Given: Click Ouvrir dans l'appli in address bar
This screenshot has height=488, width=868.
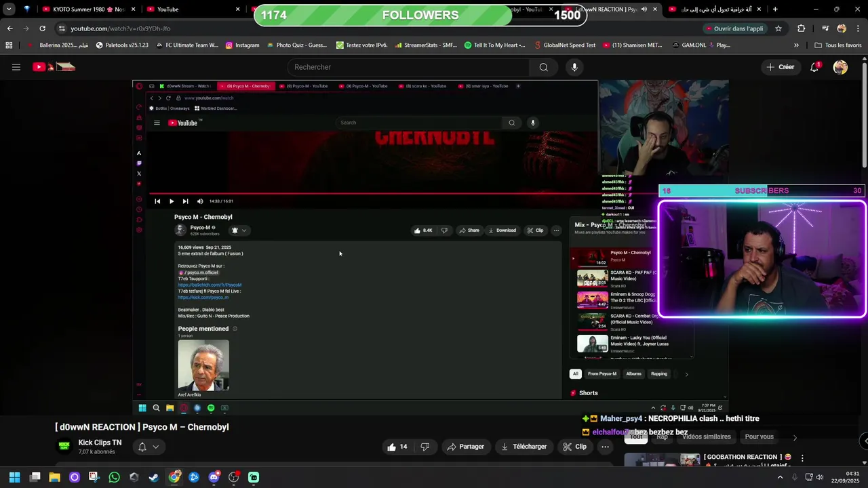Looking at the screenshot, I should (x=734, y=28).
